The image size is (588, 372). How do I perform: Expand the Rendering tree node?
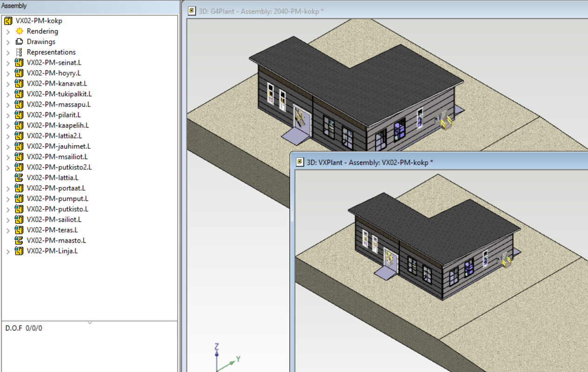point(8,32)
